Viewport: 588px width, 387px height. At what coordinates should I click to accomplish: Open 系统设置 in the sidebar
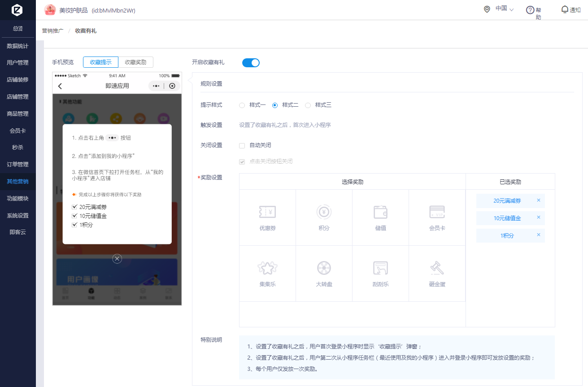tap(18, 216)
